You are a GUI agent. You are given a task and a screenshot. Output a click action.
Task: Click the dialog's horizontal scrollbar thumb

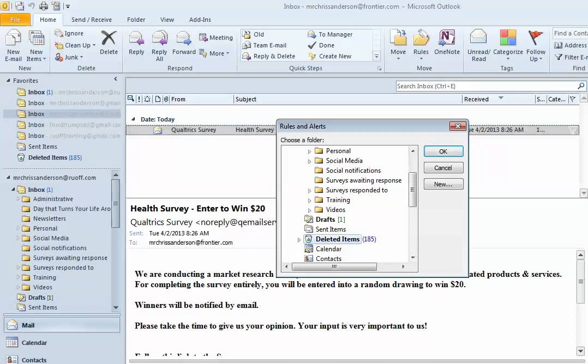point(334,266)
